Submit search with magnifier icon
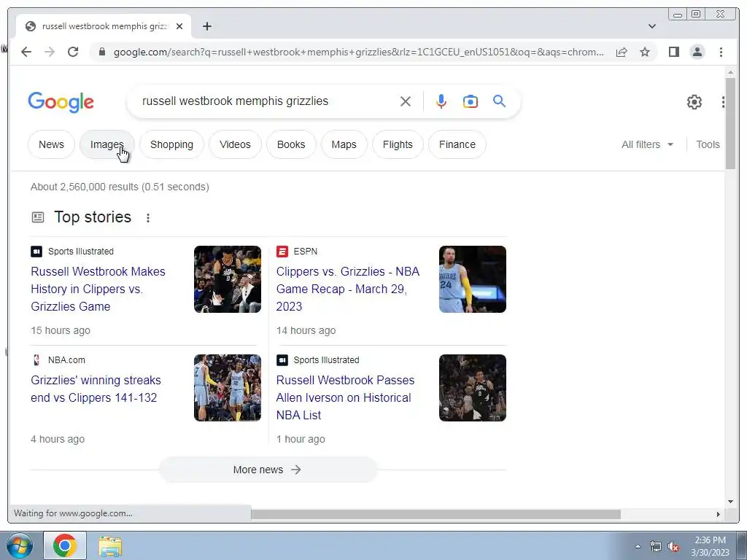Image resolution: width=747 pixels, height=560 pixels. (499, 101)
